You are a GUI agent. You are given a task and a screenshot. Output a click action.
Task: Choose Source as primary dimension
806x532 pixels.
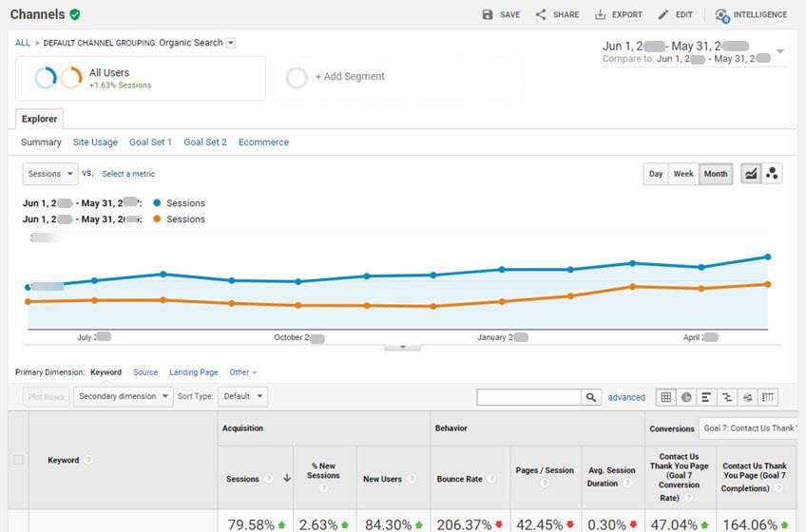pos(145,372)
